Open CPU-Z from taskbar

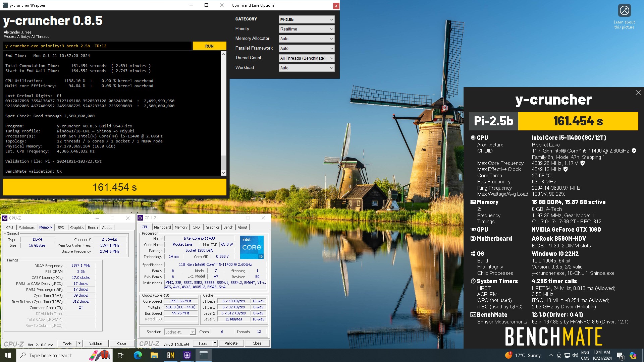point(187,355)
